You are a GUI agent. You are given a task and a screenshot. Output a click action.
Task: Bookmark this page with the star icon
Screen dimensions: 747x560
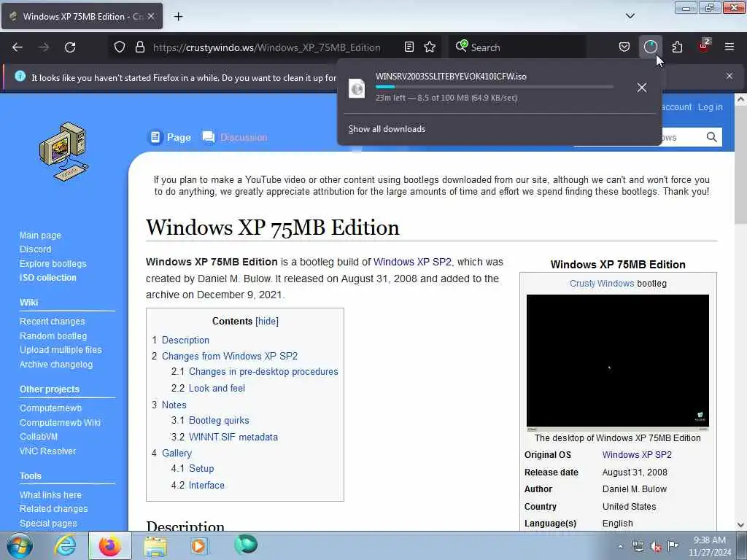click(x=430, y=47)
